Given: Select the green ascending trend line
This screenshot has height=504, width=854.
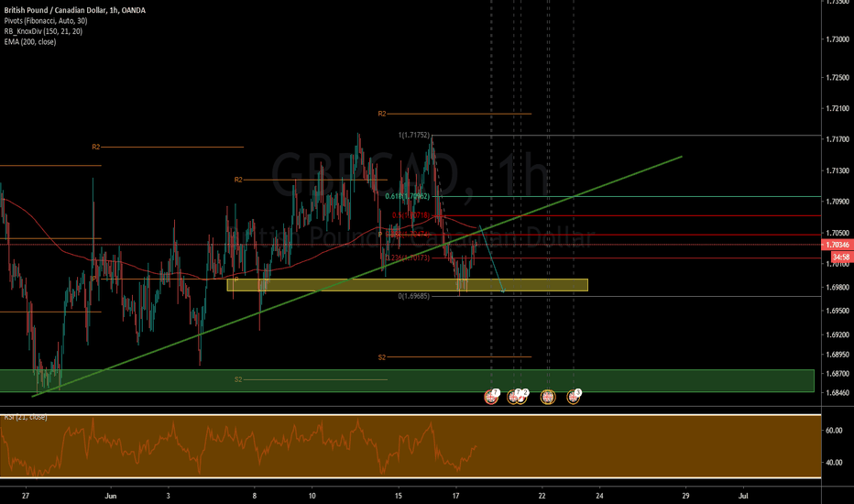Looking at the screenshot, I should point(356,276).
